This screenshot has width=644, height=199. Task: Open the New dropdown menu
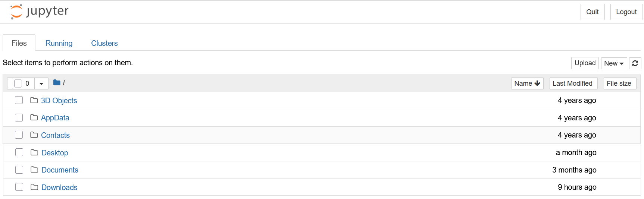[614, 63]
